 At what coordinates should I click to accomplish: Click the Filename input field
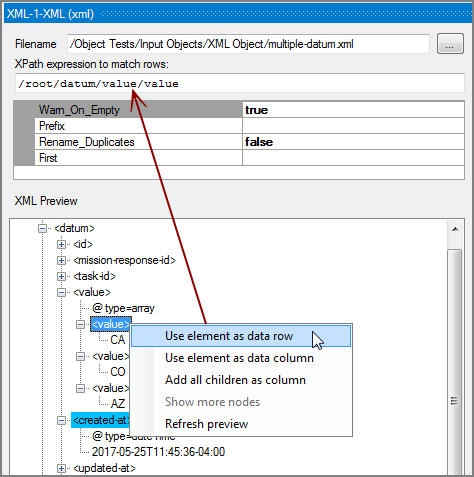coord(248,44)
